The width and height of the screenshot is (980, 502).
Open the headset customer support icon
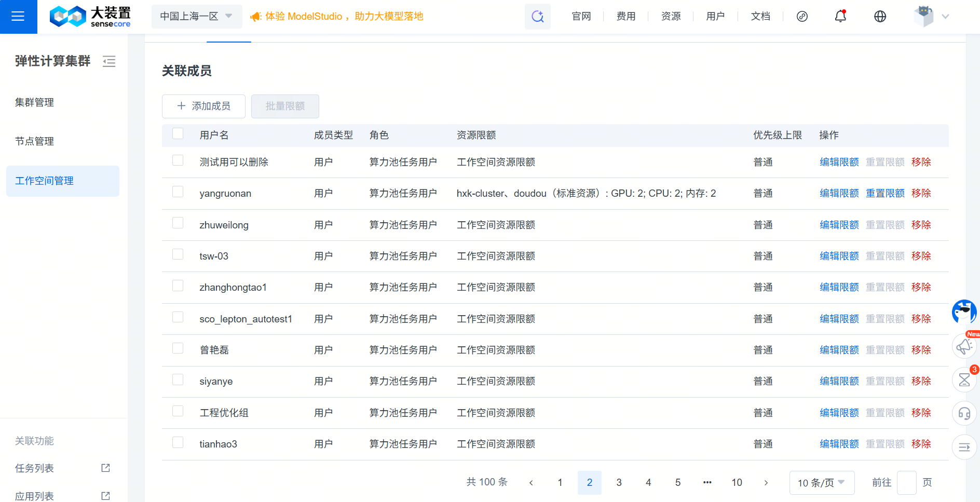click(x=964, y=414)
